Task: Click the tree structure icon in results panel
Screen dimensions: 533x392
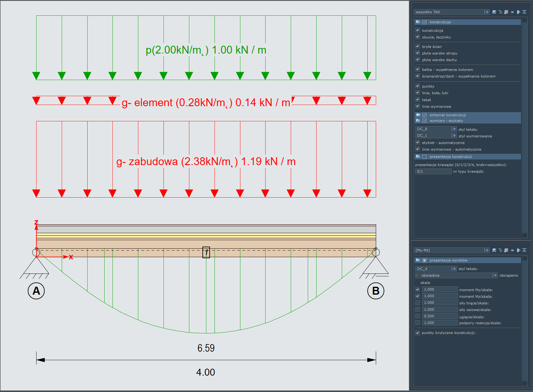Action: click(x=500, y=250)
